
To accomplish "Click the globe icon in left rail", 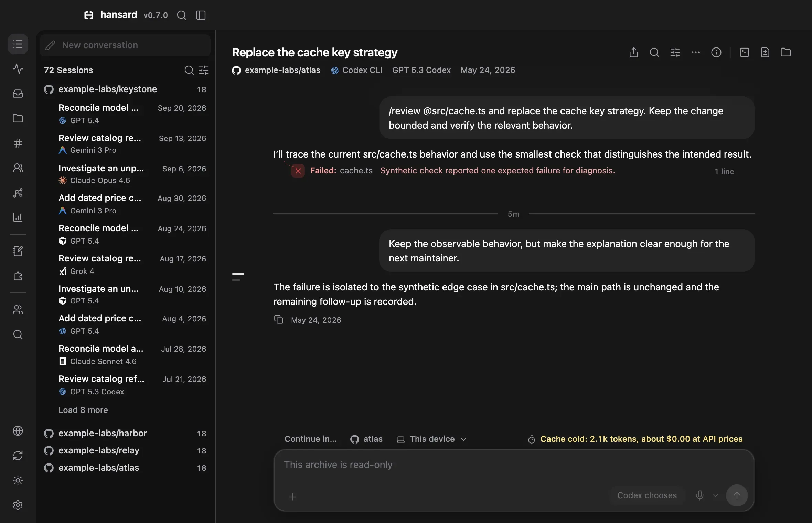I will [x=18, y=431].
